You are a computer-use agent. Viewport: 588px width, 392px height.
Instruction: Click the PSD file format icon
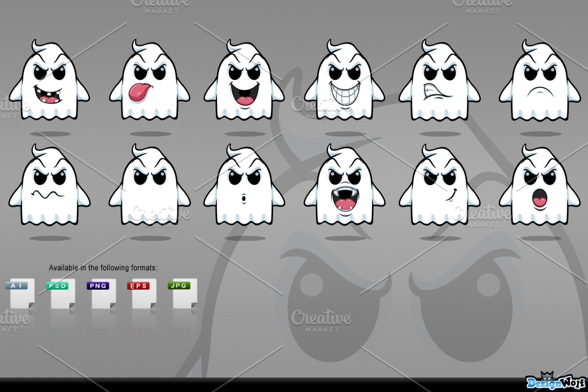[x=61, y=294]
